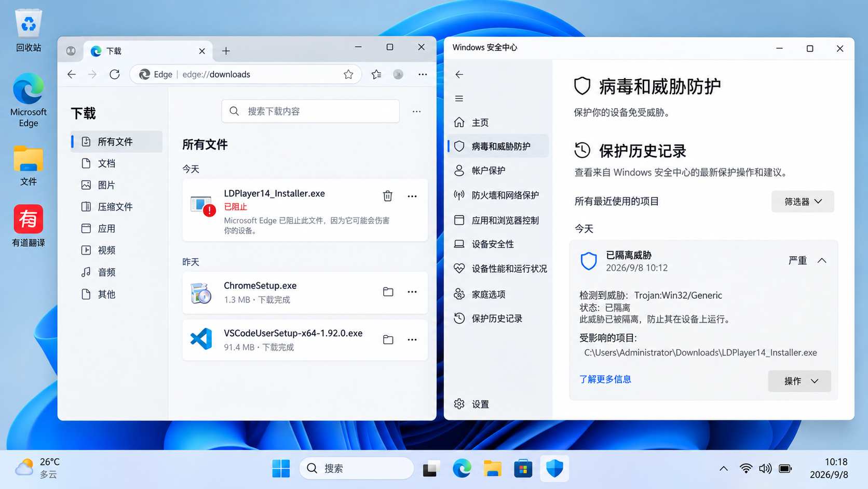
Task: Click the 了解更多信息 link
Action: pyautogui.click(x=605, y=379)
